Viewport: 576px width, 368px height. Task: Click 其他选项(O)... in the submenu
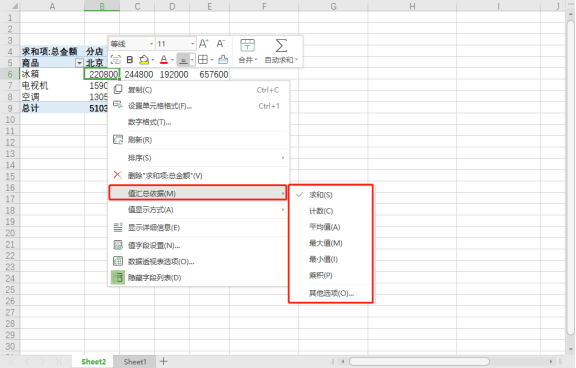pyautogui.click(x=331, y=293)
